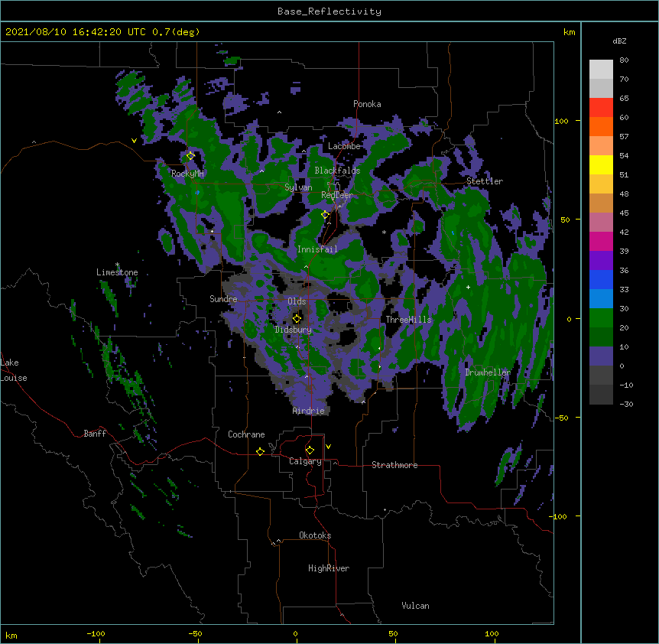Click the Strathmore label

394,465
